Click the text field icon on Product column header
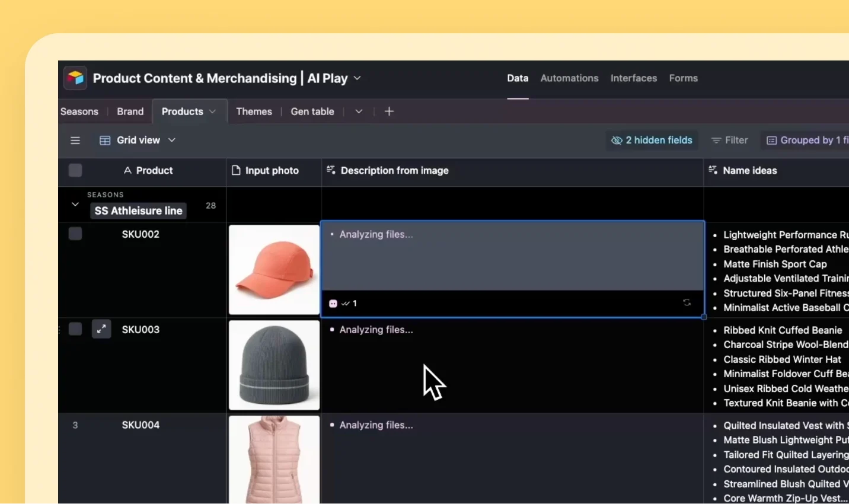Viewport: 849px width, 504px height. 128,170
